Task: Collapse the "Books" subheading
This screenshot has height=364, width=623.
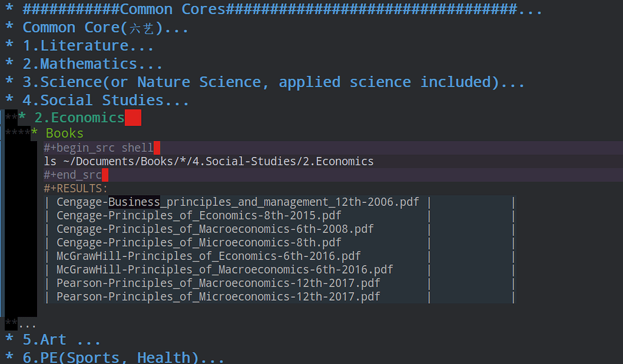Action: click(x=64, y=132)
